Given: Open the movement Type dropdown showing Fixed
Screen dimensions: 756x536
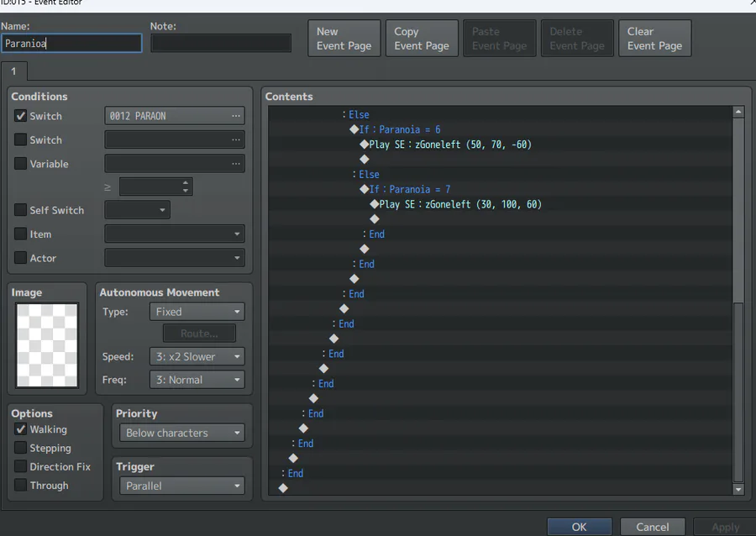Looking at the screenshot, I should 197,312.
